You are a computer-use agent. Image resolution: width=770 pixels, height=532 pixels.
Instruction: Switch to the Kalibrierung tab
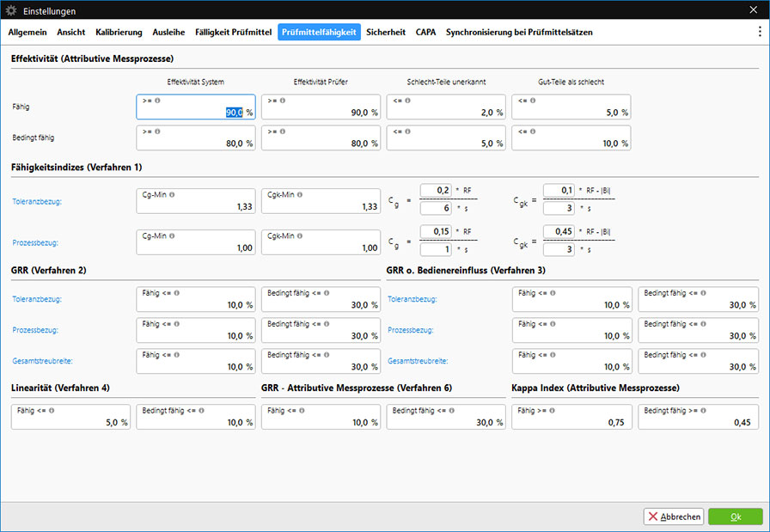pos(119,32)
